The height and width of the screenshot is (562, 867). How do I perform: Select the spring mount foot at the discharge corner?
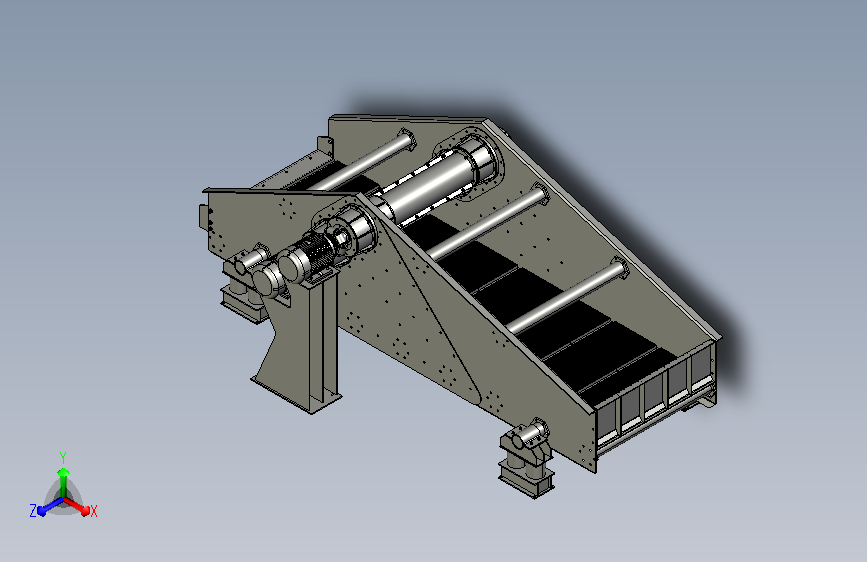526,459
